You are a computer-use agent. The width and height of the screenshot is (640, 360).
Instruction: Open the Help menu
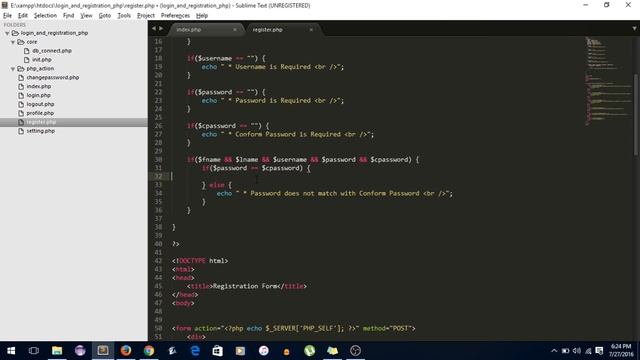(x=202, y=16)
